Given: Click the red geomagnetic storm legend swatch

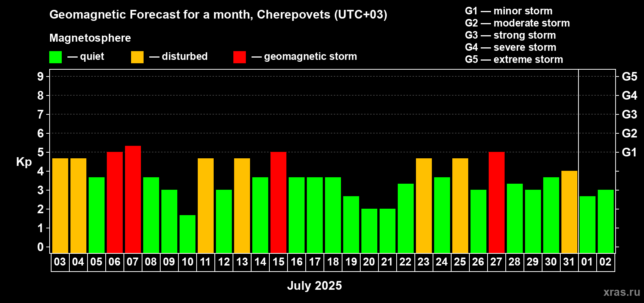Looking at the screenshot, I should 239,57.
